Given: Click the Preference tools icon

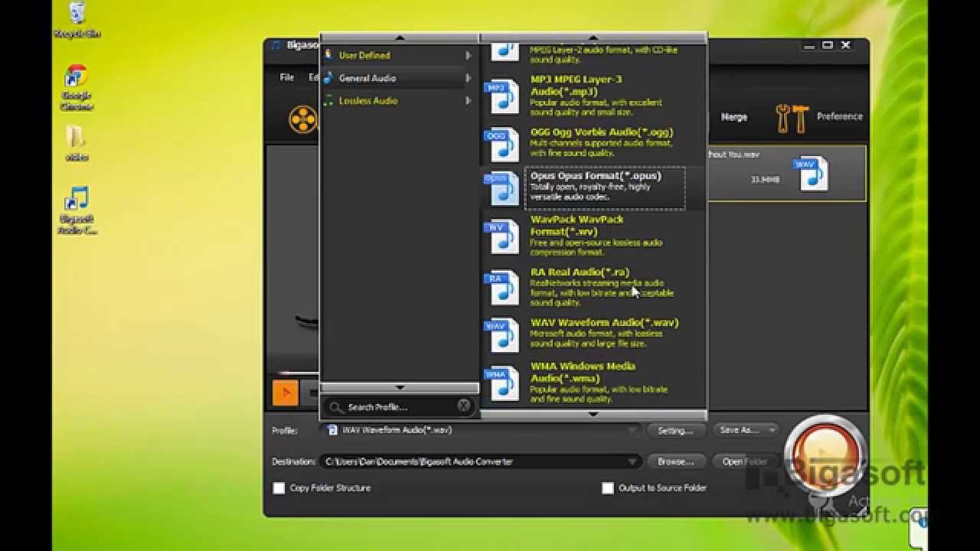Looking at the screenshot, I should click(792, 118).
